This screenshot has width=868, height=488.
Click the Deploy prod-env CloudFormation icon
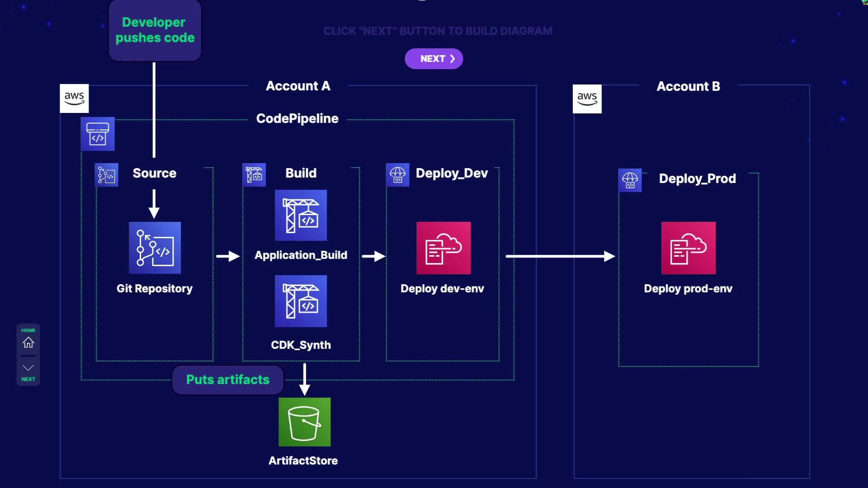point(688,248)
